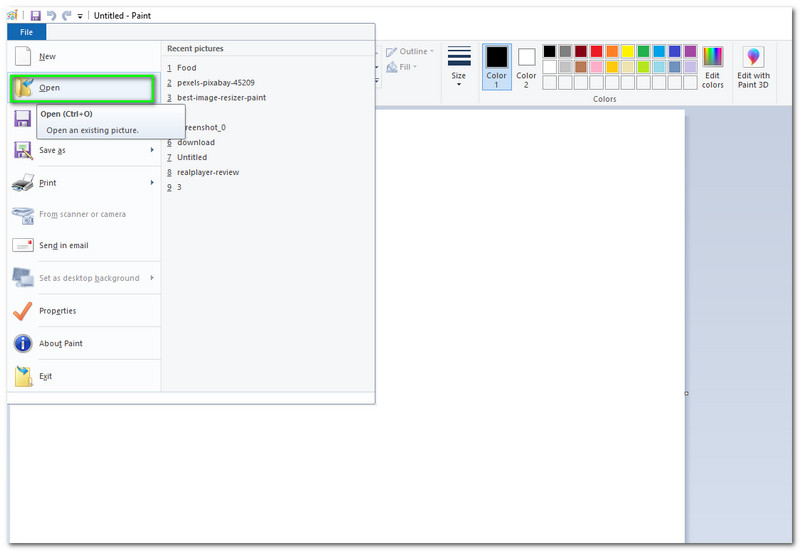
Task: Click the Edit colors button
Action: [712, 67]
